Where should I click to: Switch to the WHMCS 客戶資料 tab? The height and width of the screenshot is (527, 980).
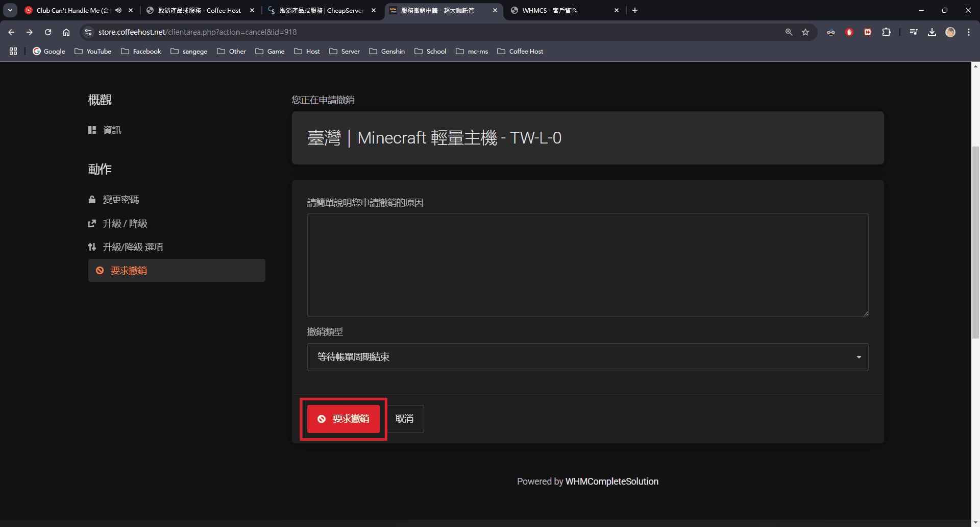[x=550, y=10]
